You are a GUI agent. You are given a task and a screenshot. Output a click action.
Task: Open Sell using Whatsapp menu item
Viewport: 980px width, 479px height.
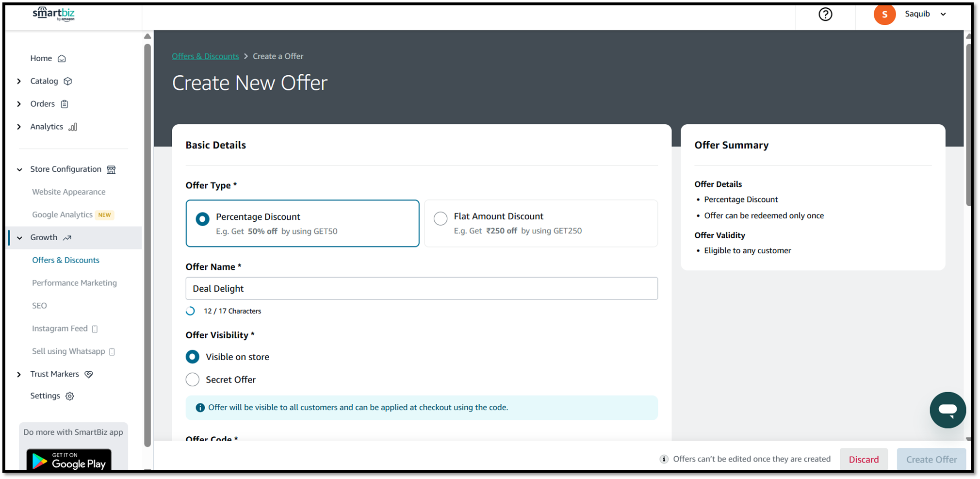click(x=68, y=351)
